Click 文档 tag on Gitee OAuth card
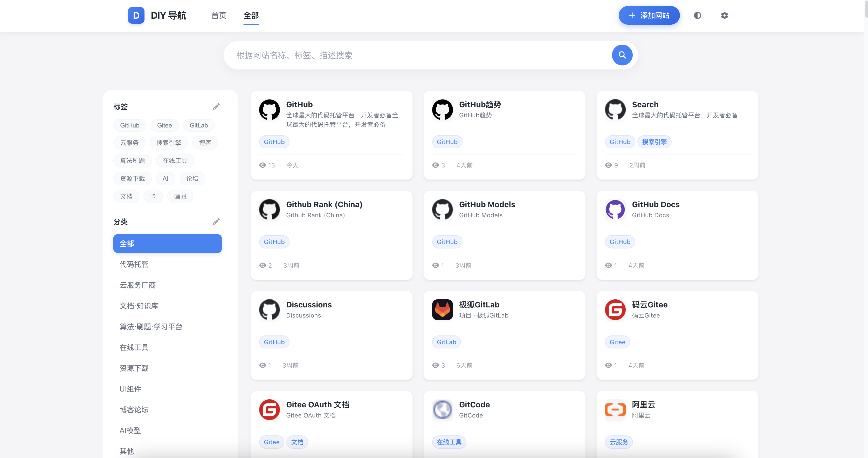 (x=297, y=442)
